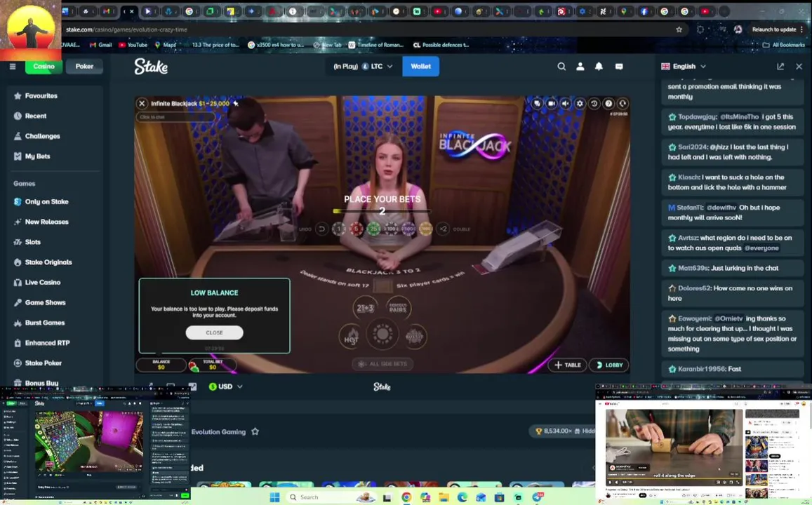This screenshot has height=505, width=812.
Task: Switch to the Poker tab
Action: point(84,66)
